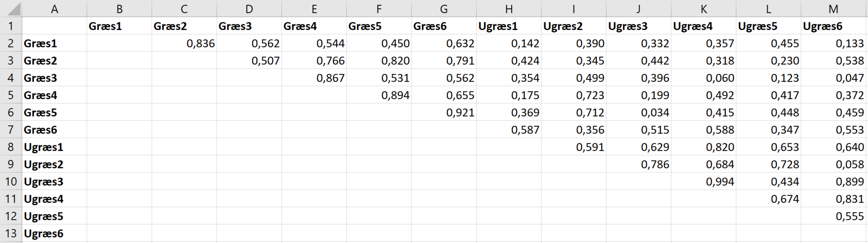
Task: Click cell A2 labeled Græs1
Action: [54, 43]
